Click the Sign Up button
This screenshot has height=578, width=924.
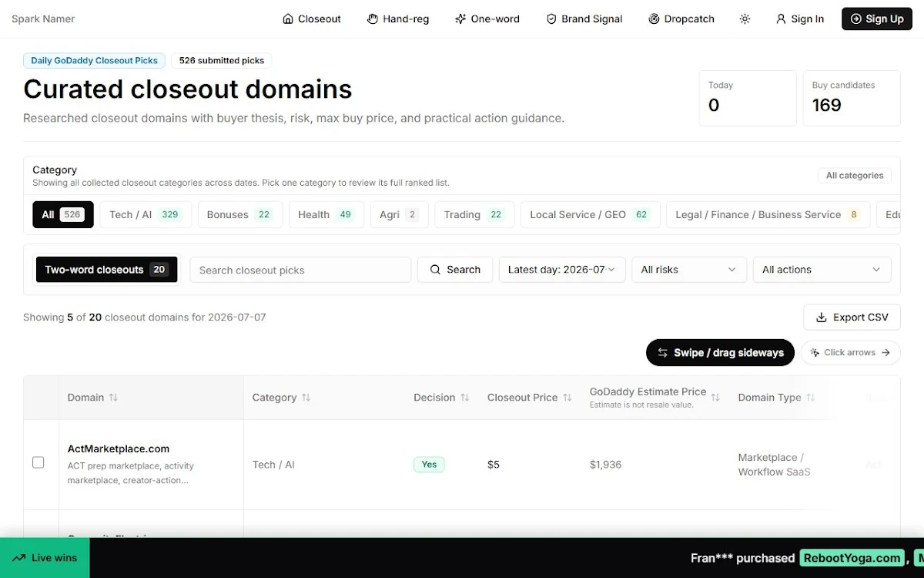coord(877,18)
